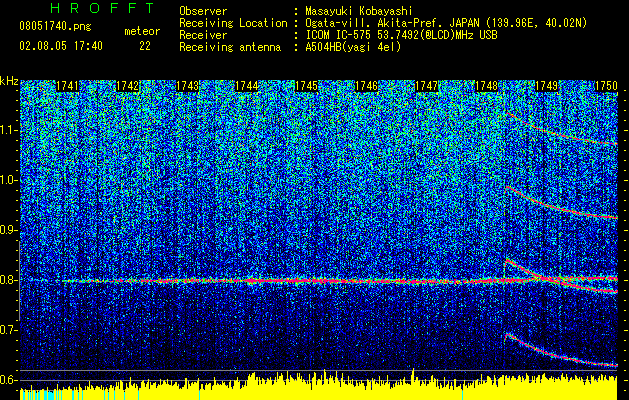
Task: Click the date stamp 02.08.05 17:40
Action: coord(61,46)
